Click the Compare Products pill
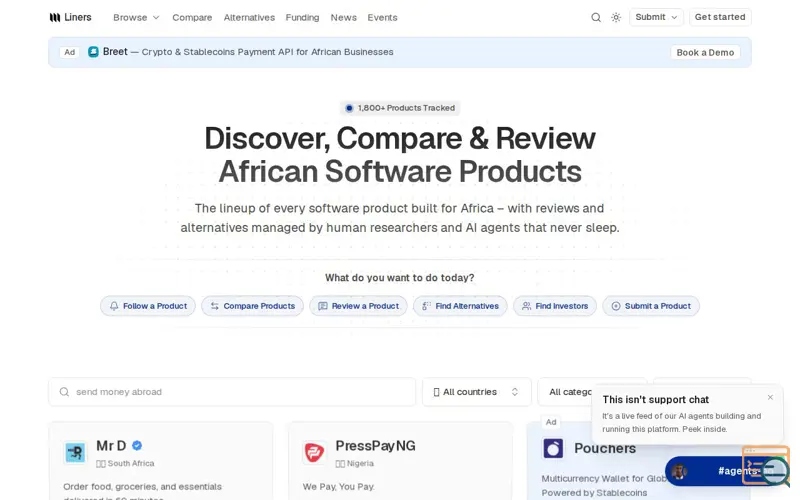Screen dimensions: 800x500 click(252, 306)
